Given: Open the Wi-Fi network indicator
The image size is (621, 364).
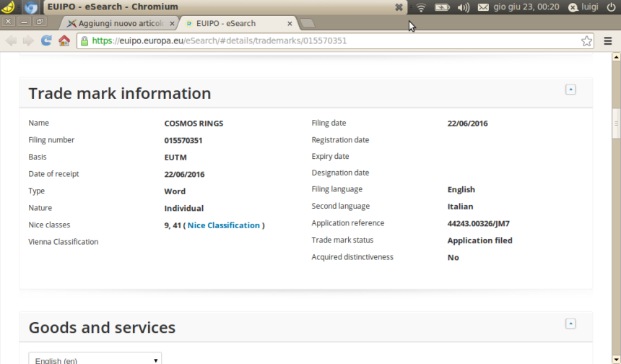Looking at the screenshot, I should pyautogui.click(x=421, y=7).
